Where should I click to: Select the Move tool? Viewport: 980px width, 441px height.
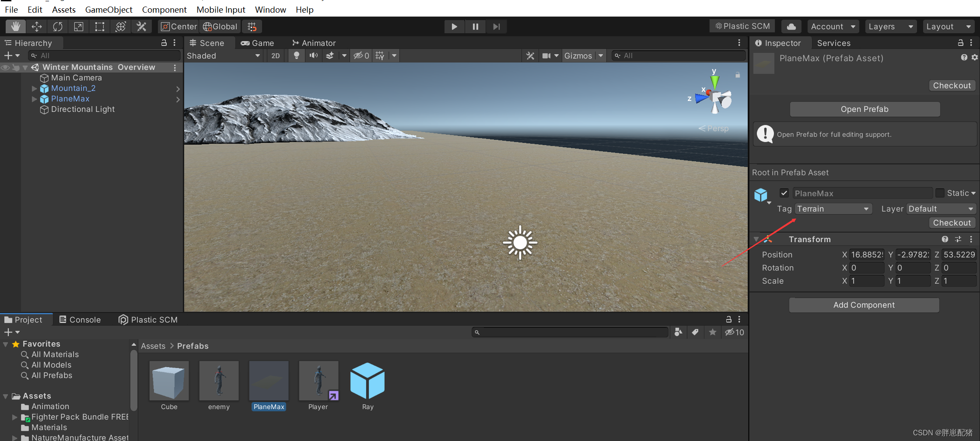(36, 26)
